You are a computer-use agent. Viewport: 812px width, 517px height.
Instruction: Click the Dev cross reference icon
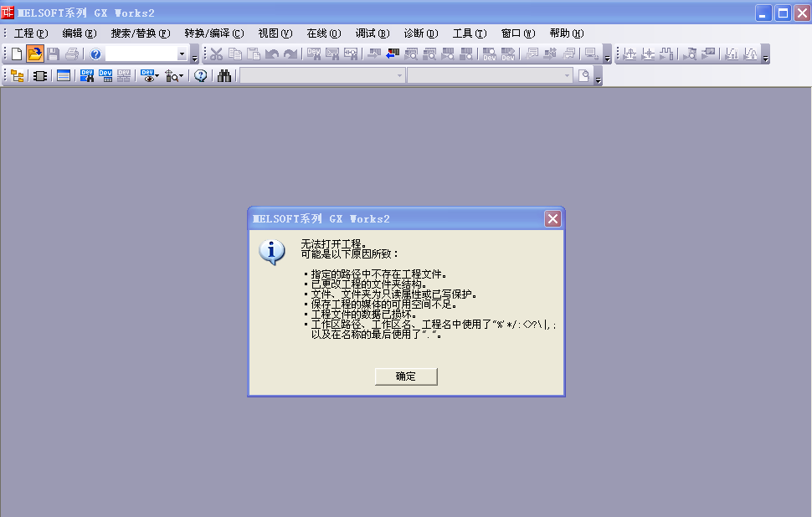[x=86, y=76]
